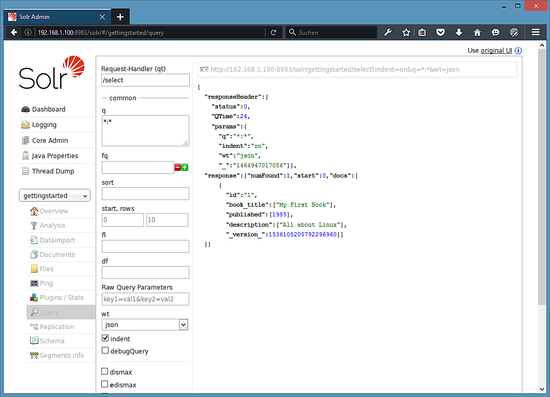Viewport: 550px width, 397px height.
Task: Click the Documents icon
Action: (x=34, y=255)
